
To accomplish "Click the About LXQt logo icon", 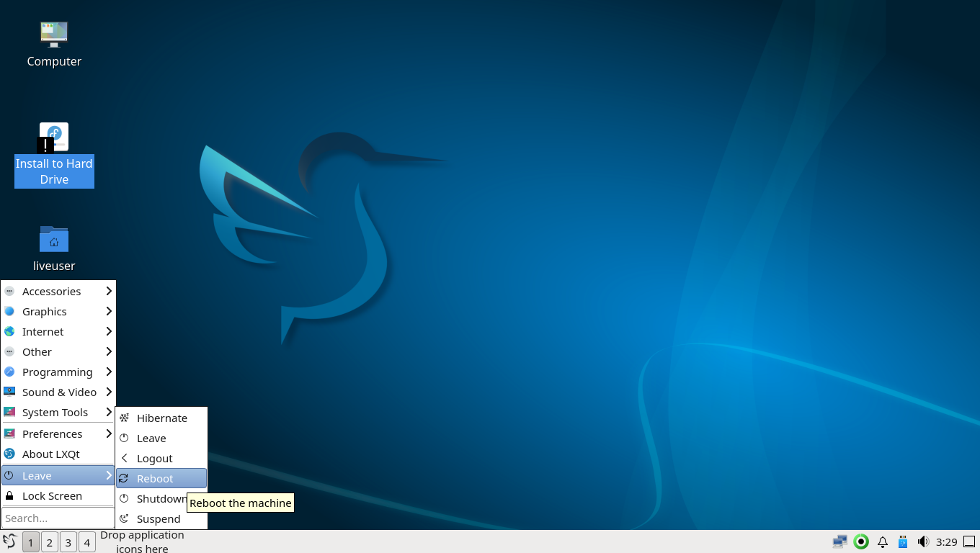I will (9, 454).
